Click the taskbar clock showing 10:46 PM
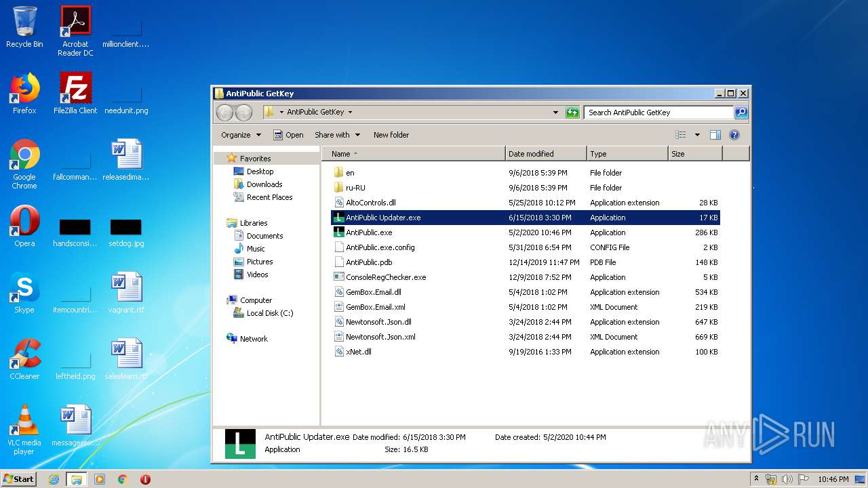The width and height of the screenshot is (868, 488). 833,479
